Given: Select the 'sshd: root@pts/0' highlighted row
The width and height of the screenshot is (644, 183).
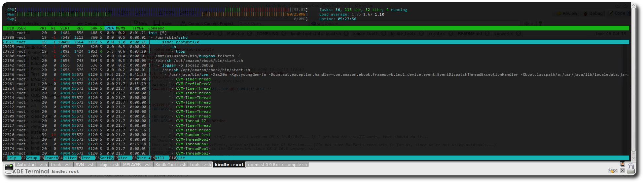Looking at the screenshot, I should 316,42.
